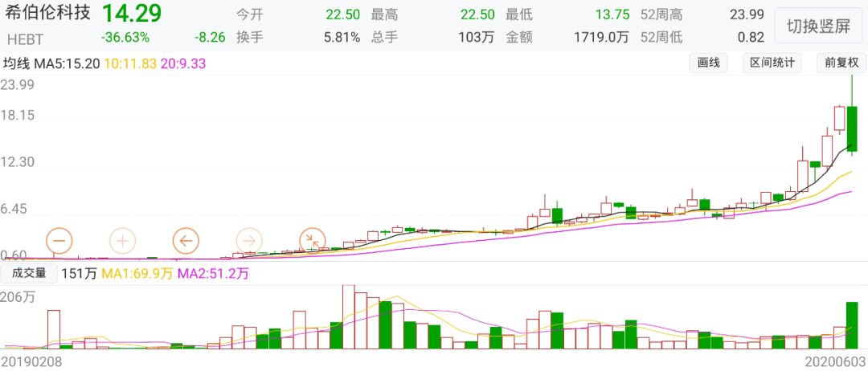Image resolution: width=868 pixels, height=371 pixels.
Task: Click the zoom out minus icon
Action: [59, 241]
